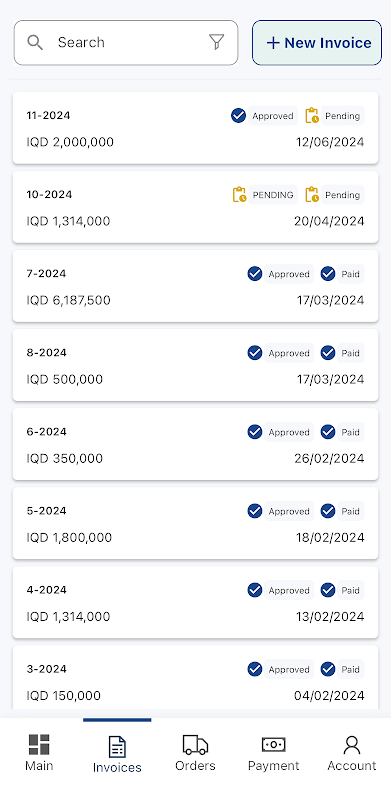Screen dimensions: 391x800
Task: Create a New Invoice
Action: click(317, 43)
